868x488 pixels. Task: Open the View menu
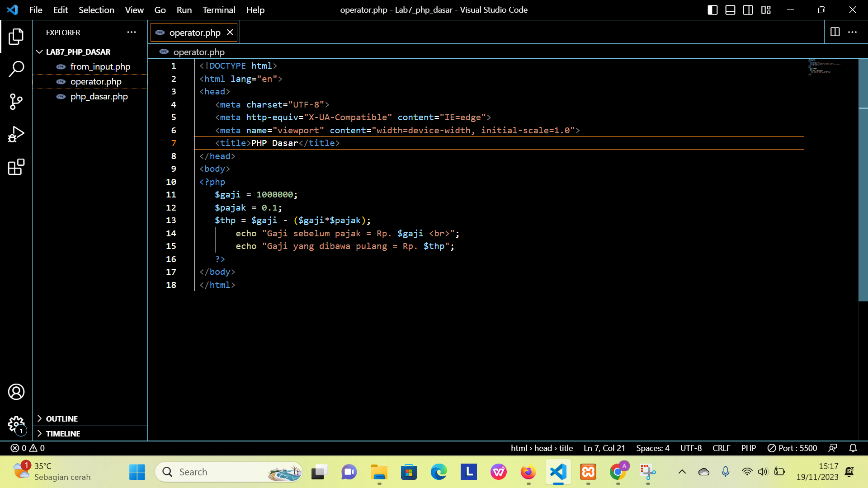134,10
